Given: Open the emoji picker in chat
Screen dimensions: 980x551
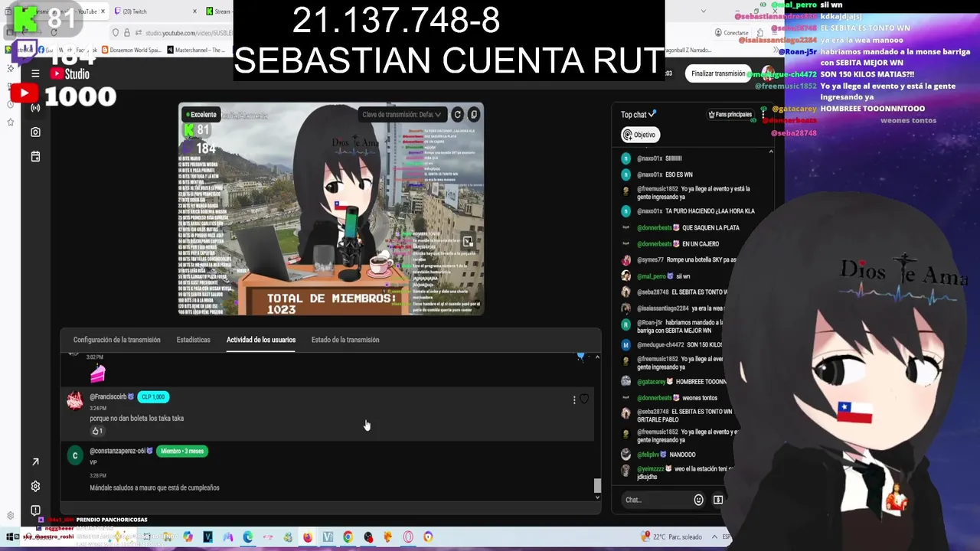Looking at the screenshot, I should (698, 500).
